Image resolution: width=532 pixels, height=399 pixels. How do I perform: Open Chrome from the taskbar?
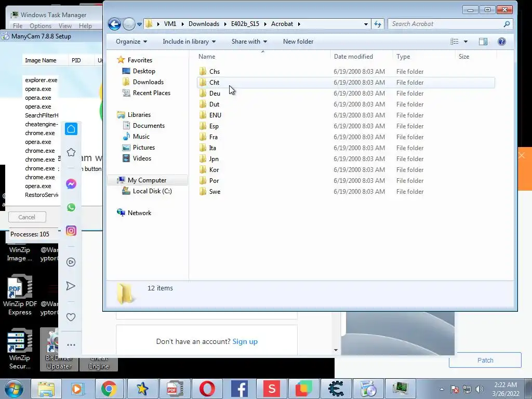109,389
